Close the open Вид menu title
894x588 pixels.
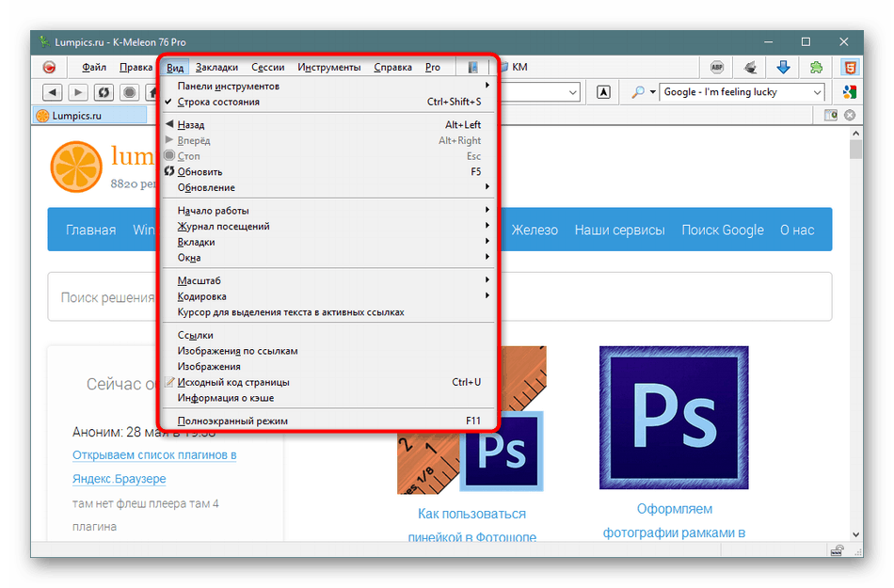[175, 67]
